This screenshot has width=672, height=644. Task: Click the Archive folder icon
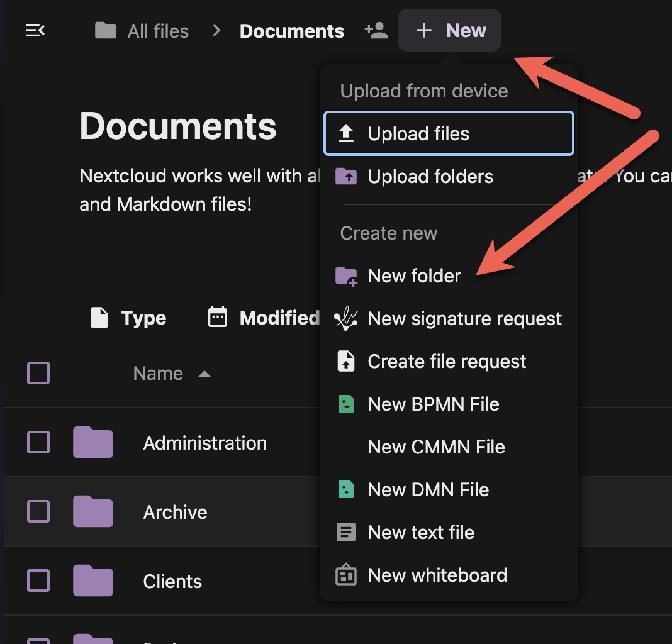[x=93, y=511]
